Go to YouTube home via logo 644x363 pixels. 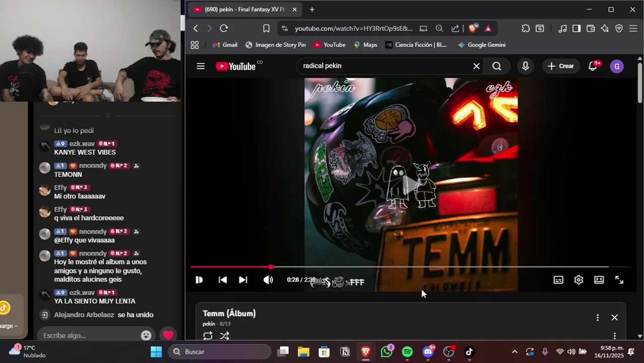tap(236, 66)
